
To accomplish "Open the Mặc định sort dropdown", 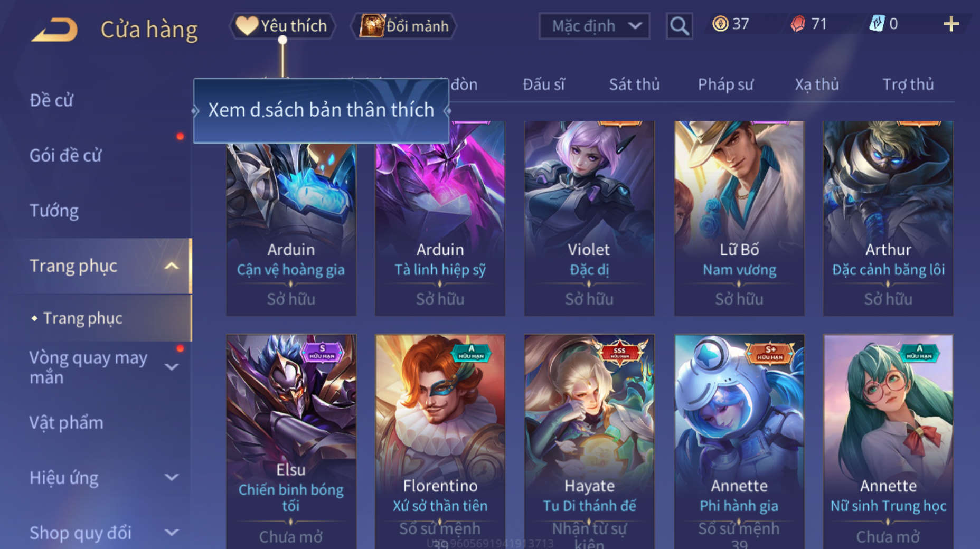I will click(x=594, y=26).
